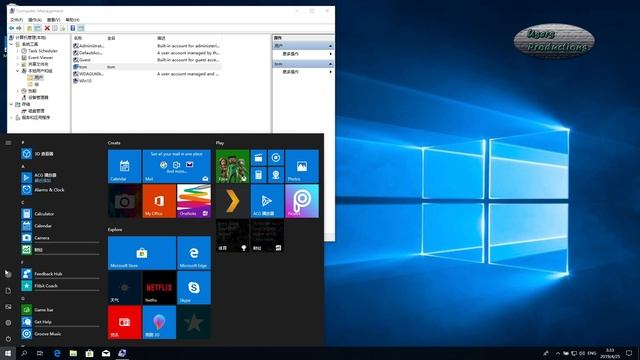Open the PicsArt tile
Image resolution: width=640 pixels, height=360 pixels.
[x=302, y=201]
